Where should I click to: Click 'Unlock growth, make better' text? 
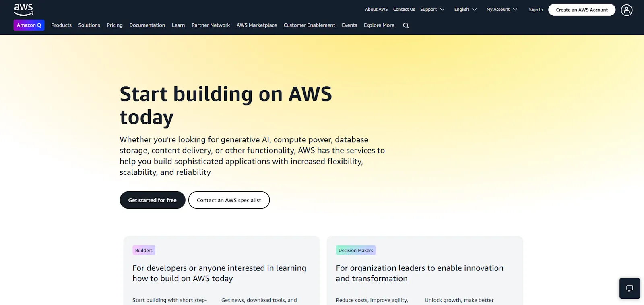pyautogui.click(x=459, y=300)
